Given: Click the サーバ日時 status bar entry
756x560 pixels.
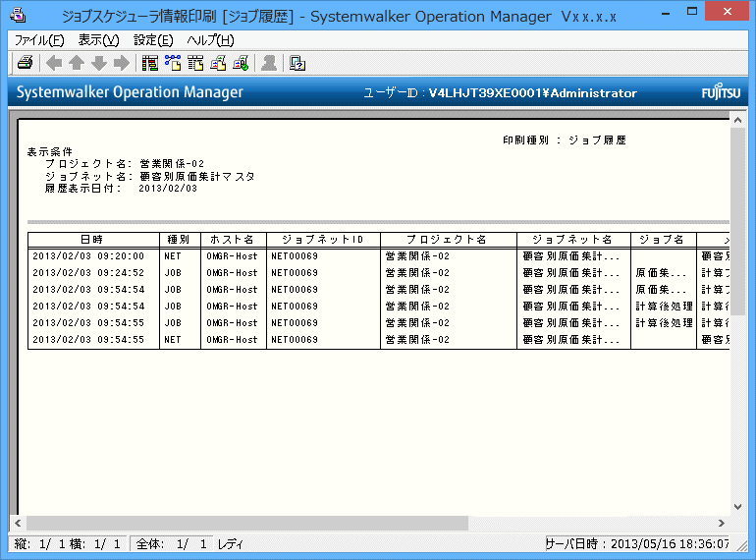Looking at the screenshot, I should (x=637, y=543).
